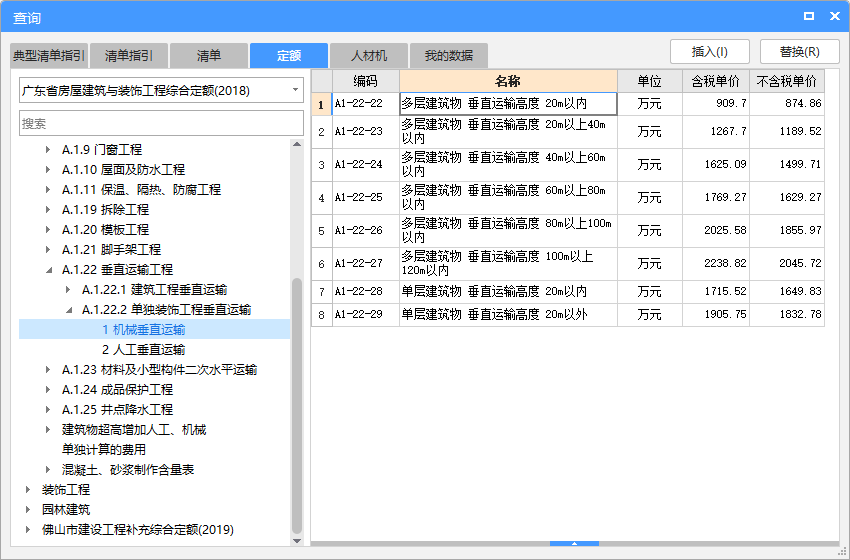Click name cell 多层建筑物 垂直运输高度 20m以内

click(508, 104)
